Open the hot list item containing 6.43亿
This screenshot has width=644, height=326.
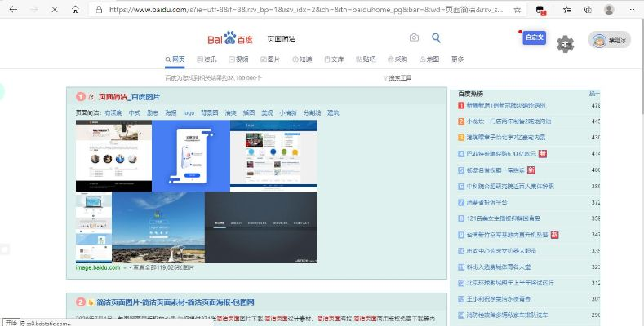(501, 154)
